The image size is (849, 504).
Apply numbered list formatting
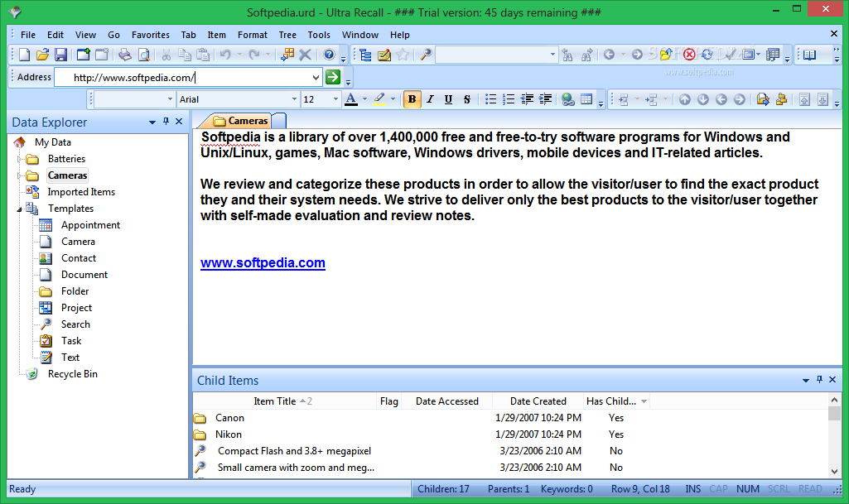click(509, 99)
